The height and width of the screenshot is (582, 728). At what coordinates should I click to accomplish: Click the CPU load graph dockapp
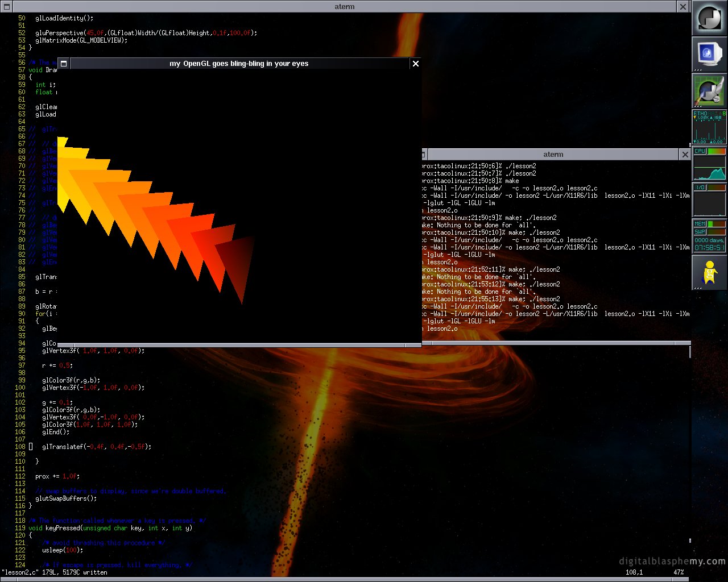[x=709, y=164]
